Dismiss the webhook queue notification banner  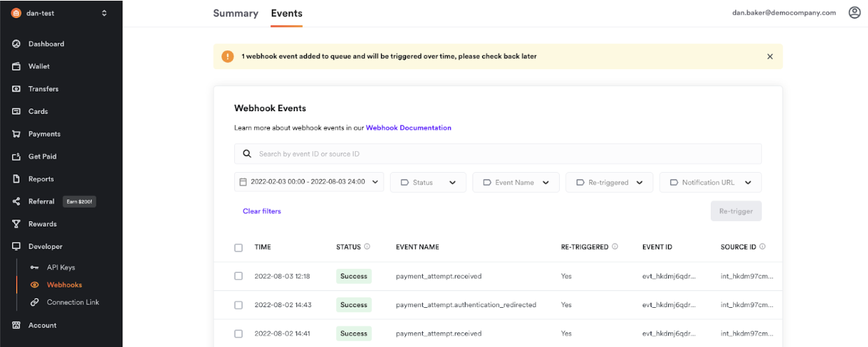coord(769,57)
